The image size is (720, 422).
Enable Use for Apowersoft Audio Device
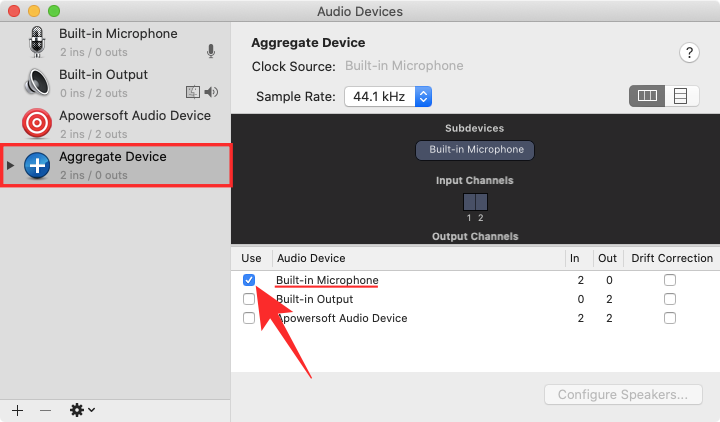249,318
